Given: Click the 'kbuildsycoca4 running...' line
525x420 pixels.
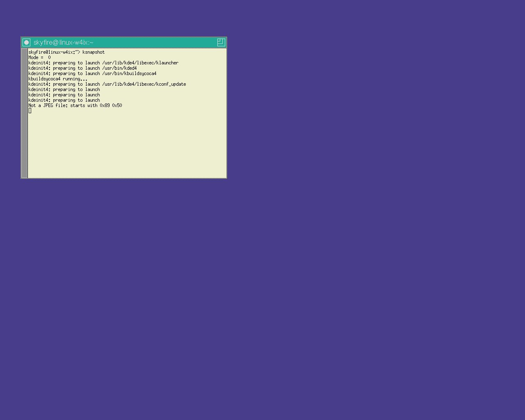Looking at the screenshot, I should pos(58,79).
